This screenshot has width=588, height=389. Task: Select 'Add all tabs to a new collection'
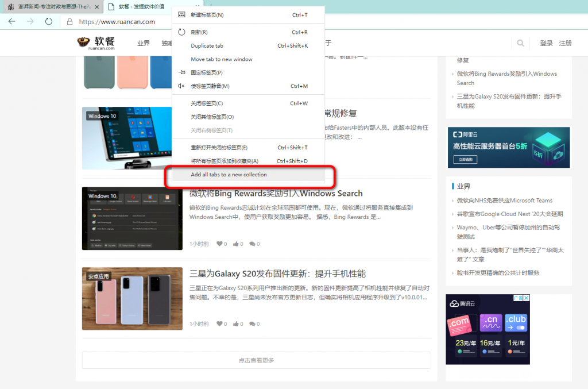tap(229, 175)
